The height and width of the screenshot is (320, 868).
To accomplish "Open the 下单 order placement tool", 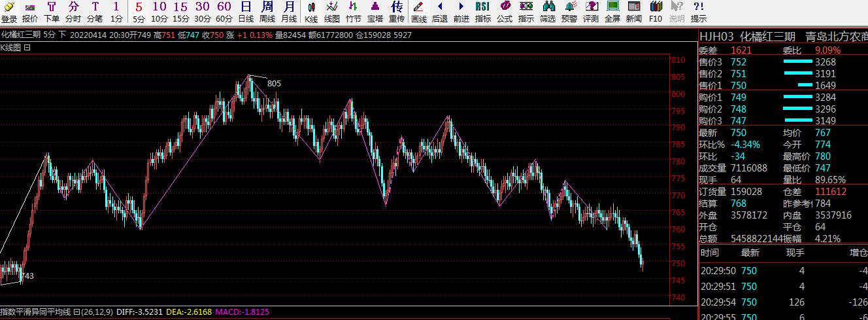I will point(52,12).
